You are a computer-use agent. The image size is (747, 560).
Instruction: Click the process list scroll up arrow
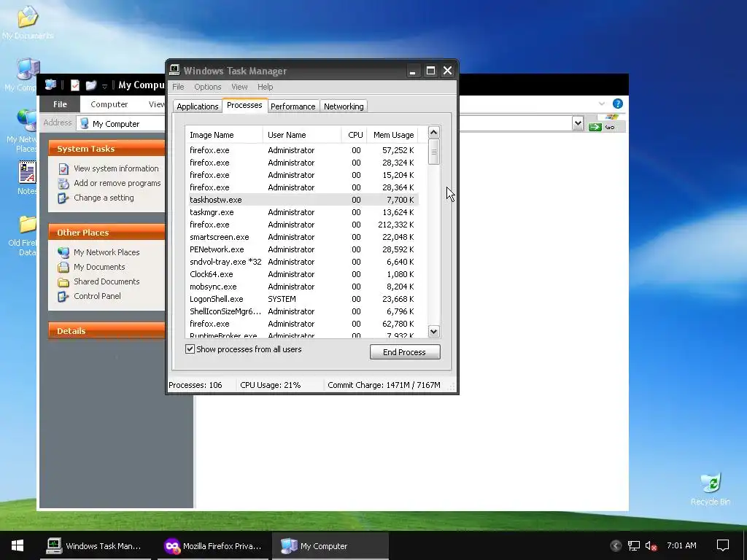pyautogui.click(x=433, y=132)
